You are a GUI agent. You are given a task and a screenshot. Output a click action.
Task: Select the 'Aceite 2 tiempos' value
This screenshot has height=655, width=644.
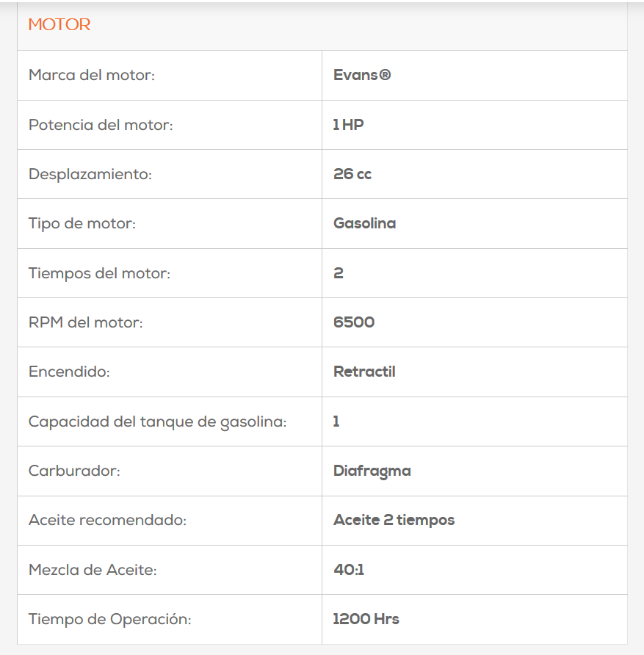click(394, 520)
